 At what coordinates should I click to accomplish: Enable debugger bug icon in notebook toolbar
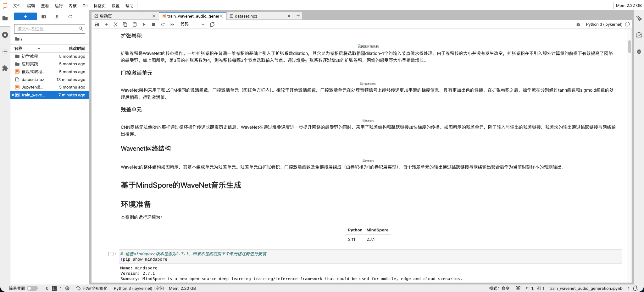click(578, 24)
